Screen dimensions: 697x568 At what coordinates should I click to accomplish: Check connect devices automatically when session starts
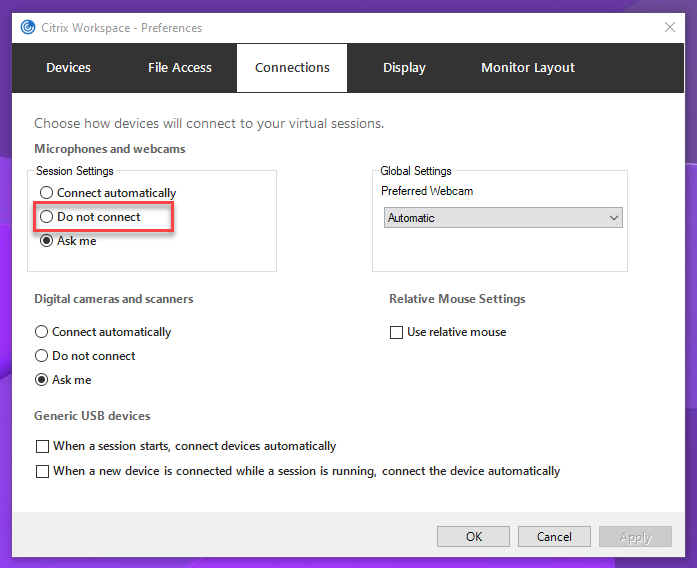(42, 447)
